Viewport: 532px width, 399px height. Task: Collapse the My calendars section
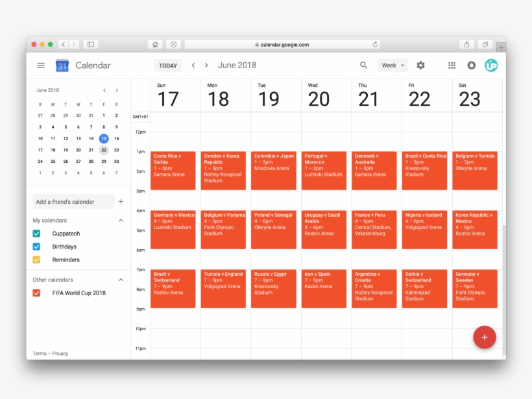pyautogui.click(x=120, y=220)
